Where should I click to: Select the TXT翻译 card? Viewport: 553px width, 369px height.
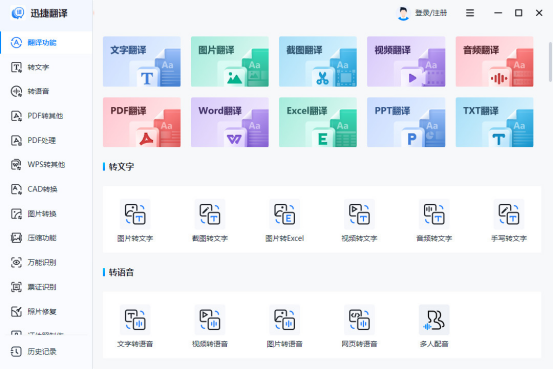point(494,122)
